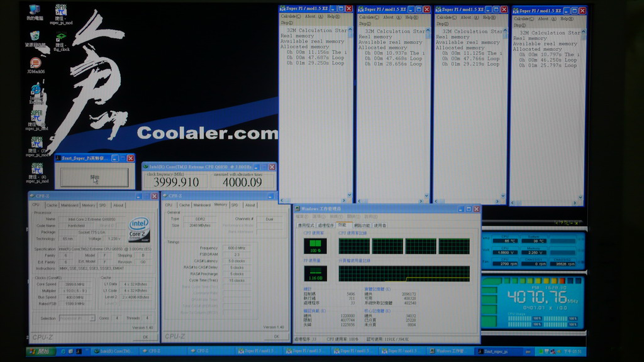Switch to 使用者 tab in Task Manager
644x362 pixels.
(x=380, y=226)
